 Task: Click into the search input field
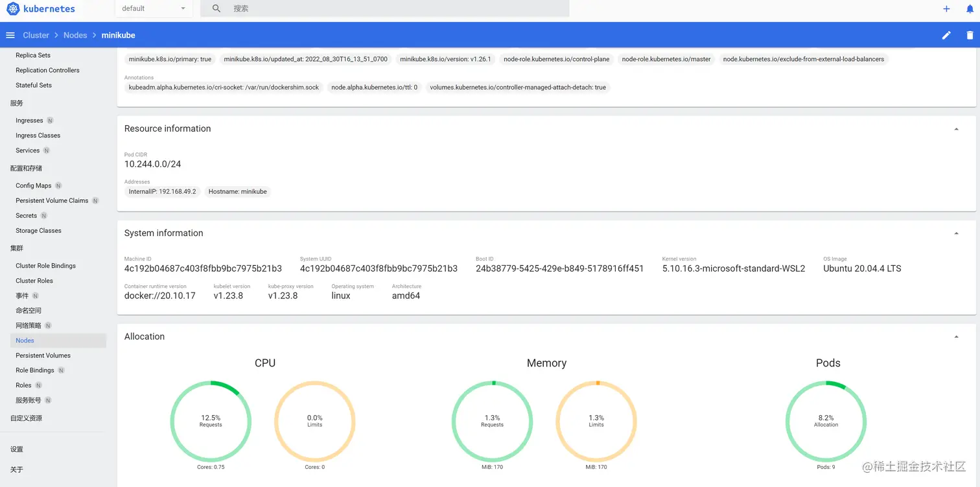tap(399, 8)
